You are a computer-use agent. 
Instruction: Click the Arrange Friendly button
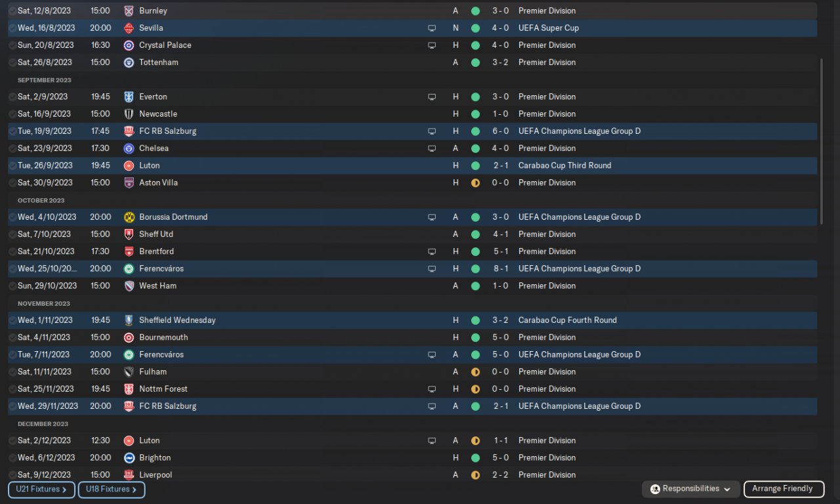point(782,489)
